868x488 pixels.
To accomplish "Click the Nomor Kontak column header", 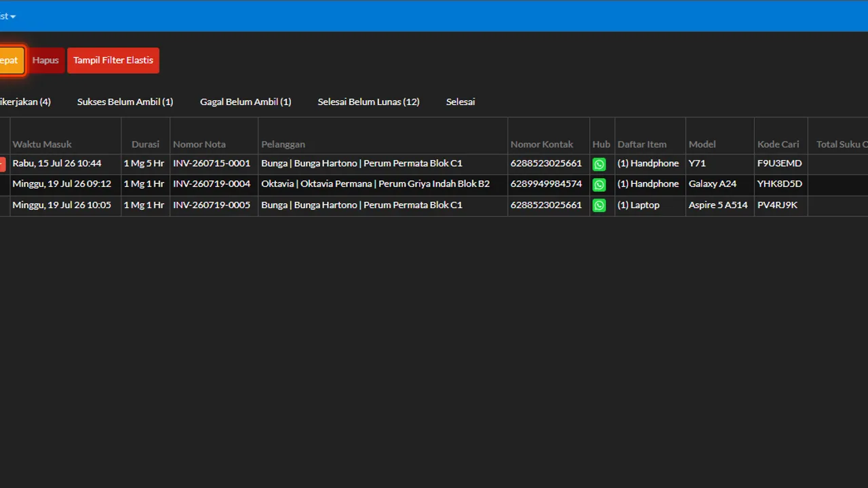I will tap(542, 144).
